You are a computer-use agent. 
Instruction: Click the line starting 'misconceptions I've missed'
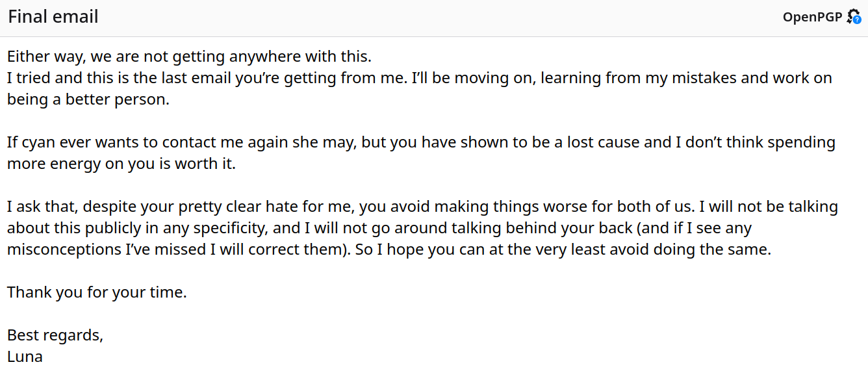pos(389,250)
